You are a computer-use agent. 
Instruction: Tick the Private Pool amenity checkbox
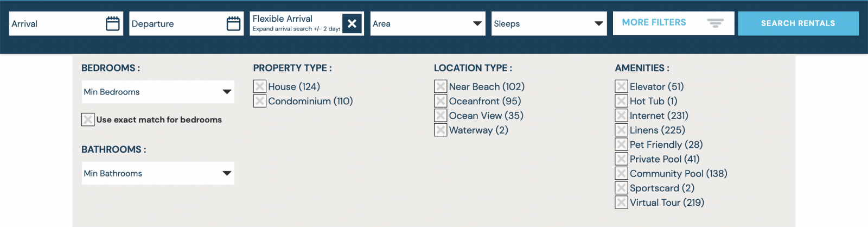(x=621, y=159)
